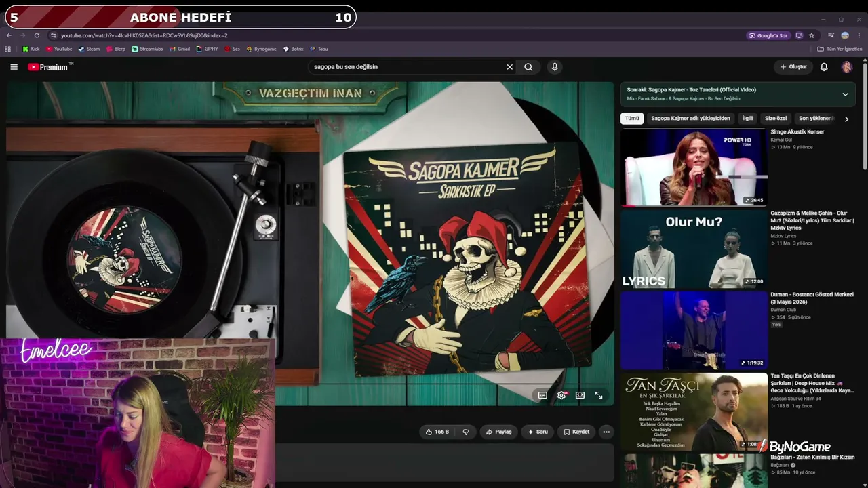The width and height of the screenshot is (868, 488).
Task: Like the video with 166 B likes
Action: pyautogui.click(x=437, y=432)
